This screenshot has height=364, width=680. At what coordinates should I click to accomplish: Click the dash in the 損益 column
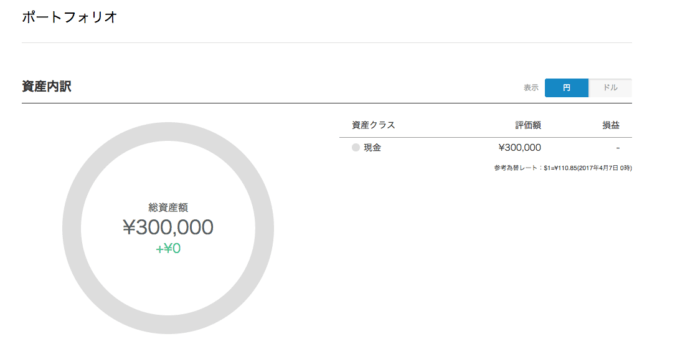618,148
